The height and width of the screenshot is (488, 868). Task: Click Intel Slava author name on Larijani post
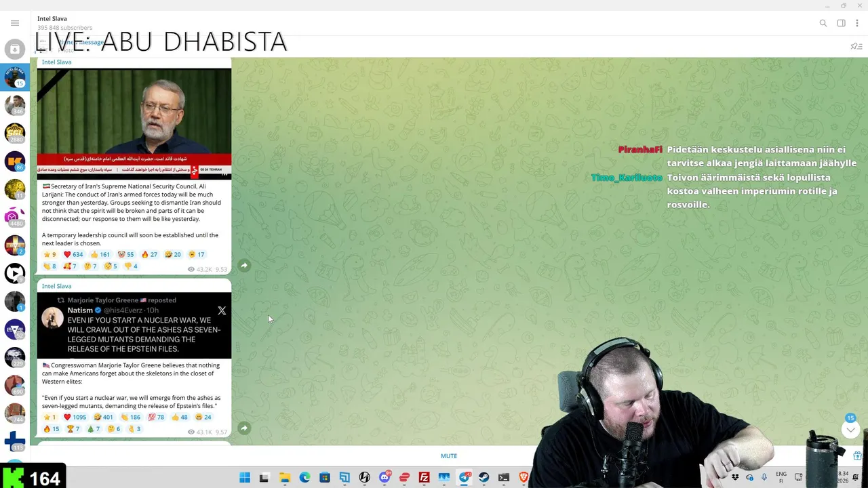click(56, 62)
